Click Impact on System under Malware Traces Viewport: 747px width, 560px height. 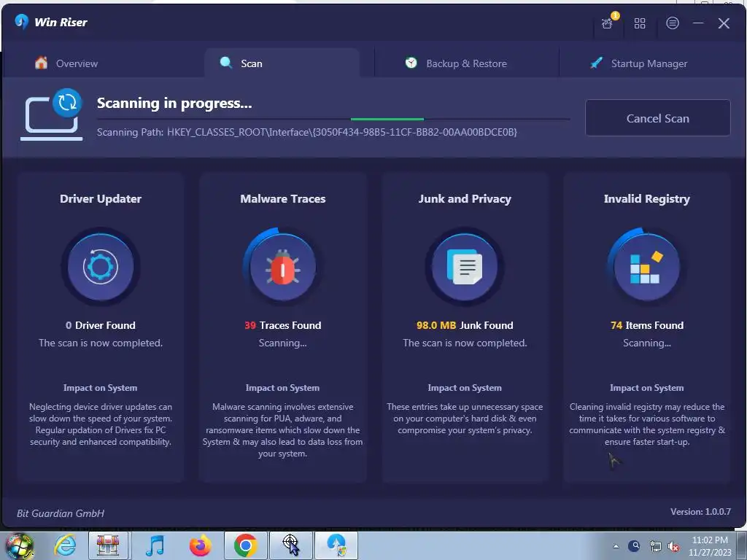click(282, 388)
